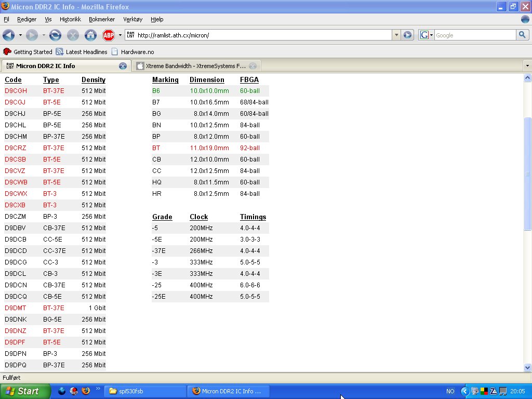Open the Hjelp menu
The width and height of the screenshot is (532, 399).
click(157, 19)
